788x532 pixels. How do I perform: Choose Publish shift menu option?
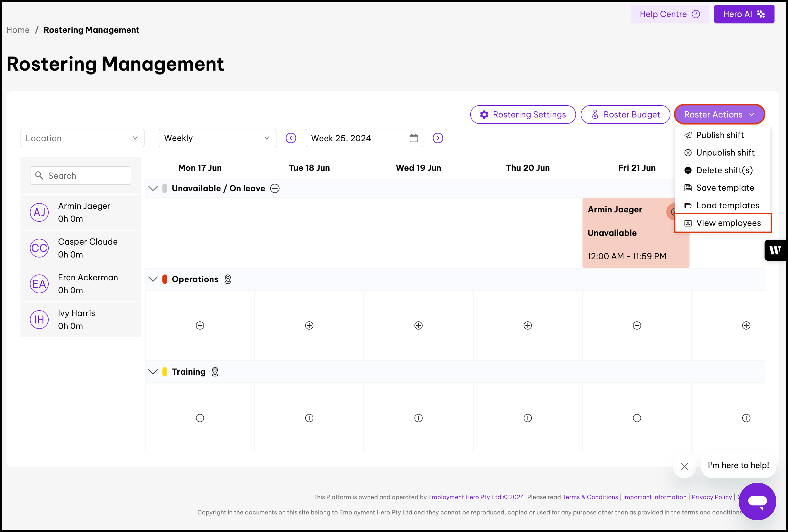[x=719, y=135]
